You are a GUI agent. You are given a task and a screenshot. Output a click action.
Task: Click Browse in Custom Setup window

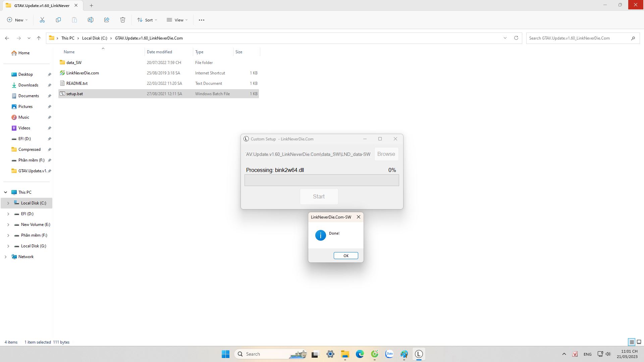386,154
